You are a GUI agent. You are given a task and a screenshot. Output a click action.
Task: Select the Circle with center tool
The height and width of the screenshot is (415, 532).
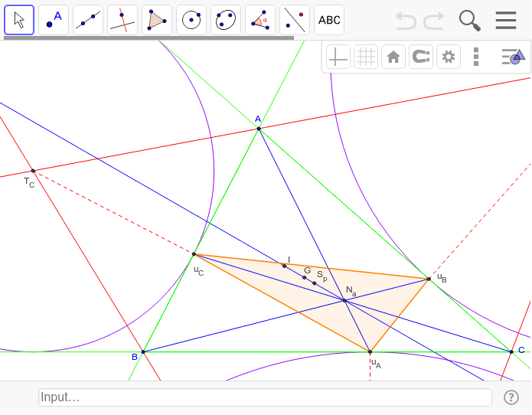191,20
